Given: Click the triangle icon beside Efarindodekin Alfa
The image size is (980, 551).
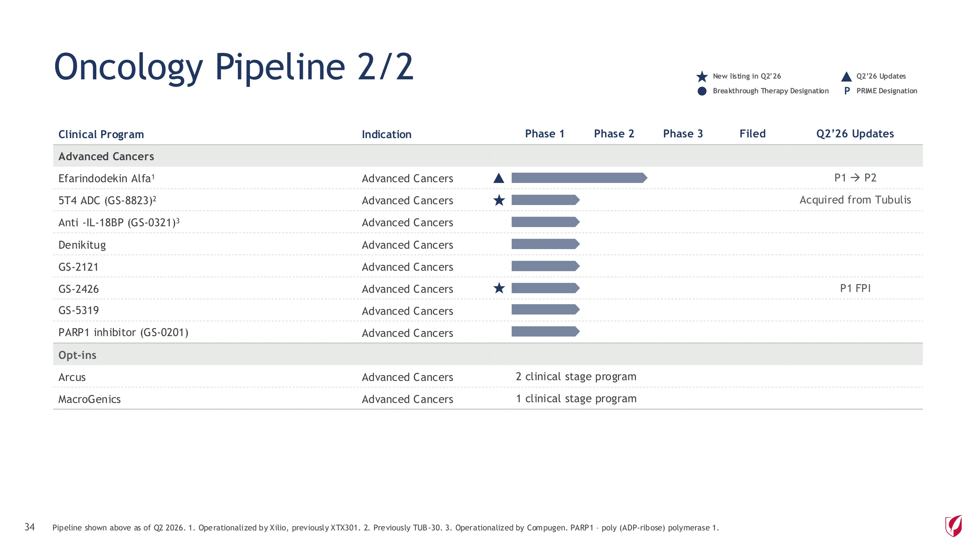Looking at the screenshot, I should tap(499, 178).
